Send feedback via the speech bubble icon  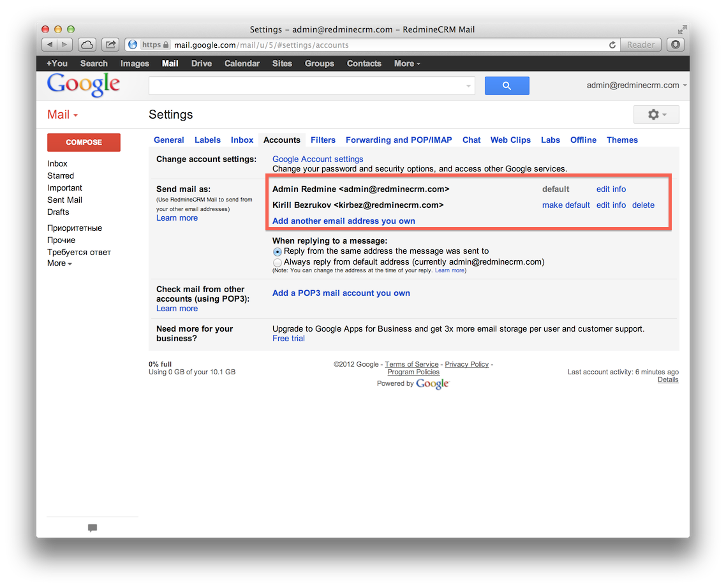point(92,528)
